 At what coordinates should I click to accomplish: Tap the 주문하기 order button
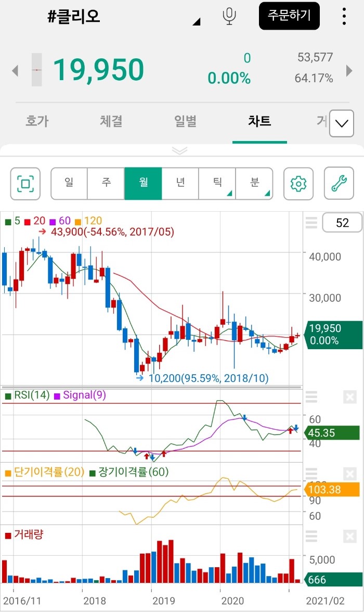(290, 16)
